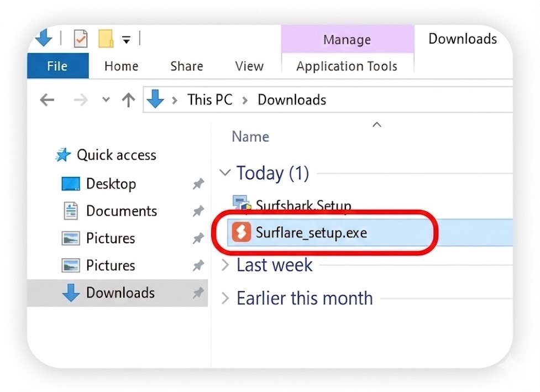Switch to the View tab
This screenshot has height=392, width=540.
[249, 66]
